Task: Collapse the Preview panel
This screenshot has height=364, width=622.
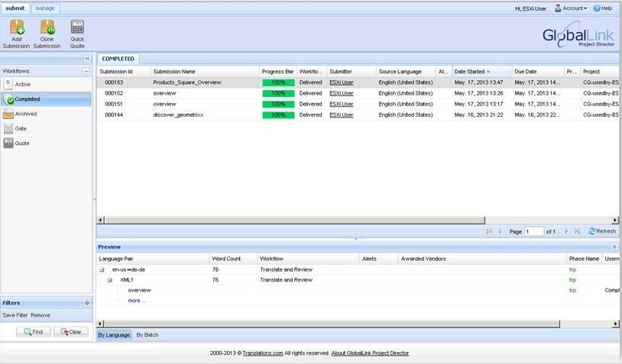Action: click(x=614, y=246)
